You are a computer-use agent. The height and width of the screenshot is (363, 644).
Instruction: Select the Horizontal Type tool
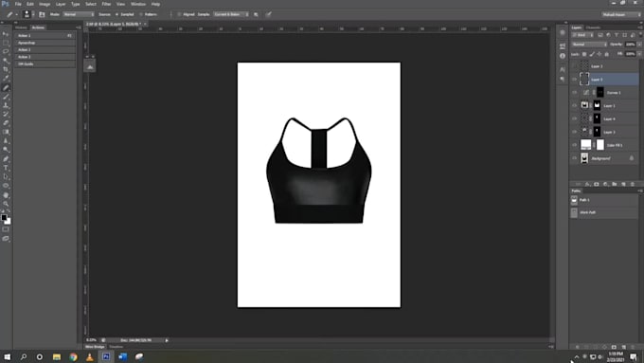coord(6,168)
